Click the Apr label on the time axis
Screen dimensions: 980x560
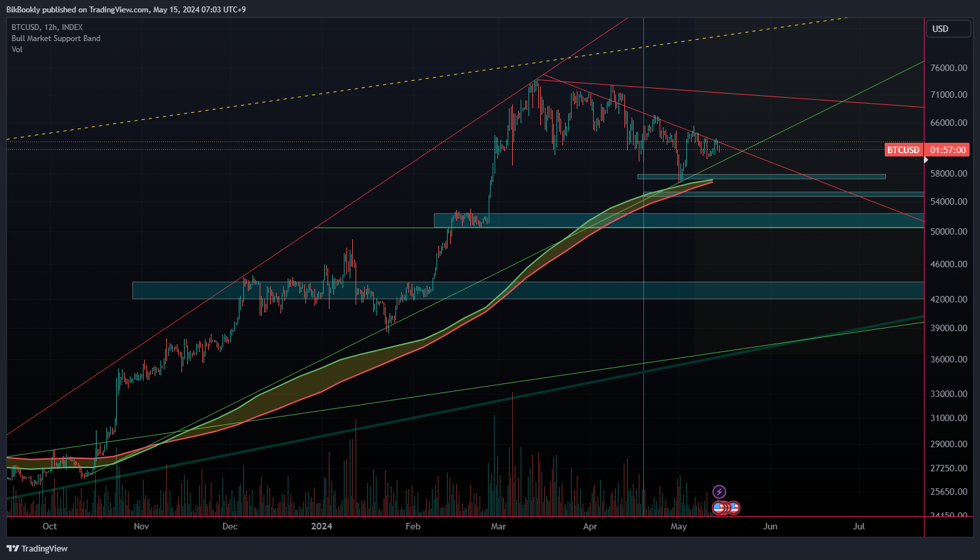590,526
